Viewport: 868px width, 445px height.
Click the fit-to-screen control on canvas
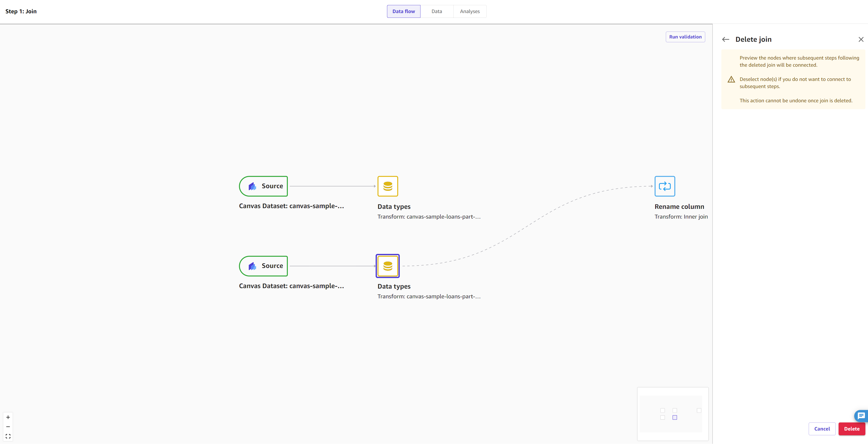[x=8, y=436]
